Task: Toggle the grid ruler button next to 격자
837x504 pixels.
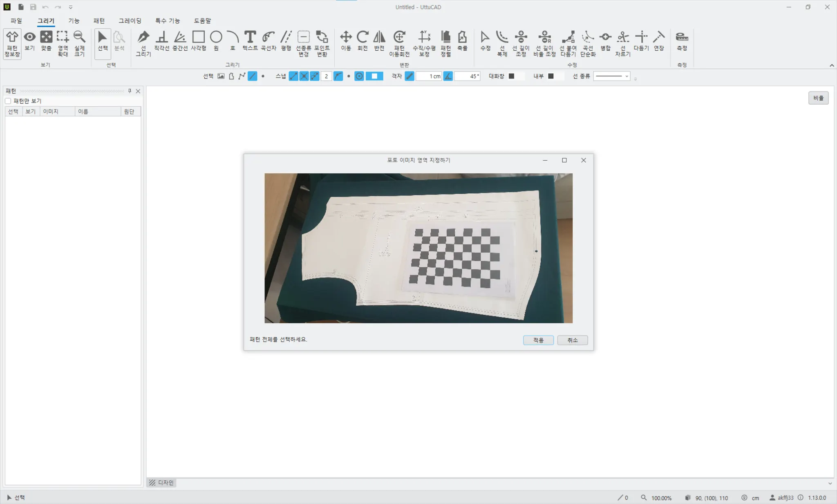Action: pos(410,76)
